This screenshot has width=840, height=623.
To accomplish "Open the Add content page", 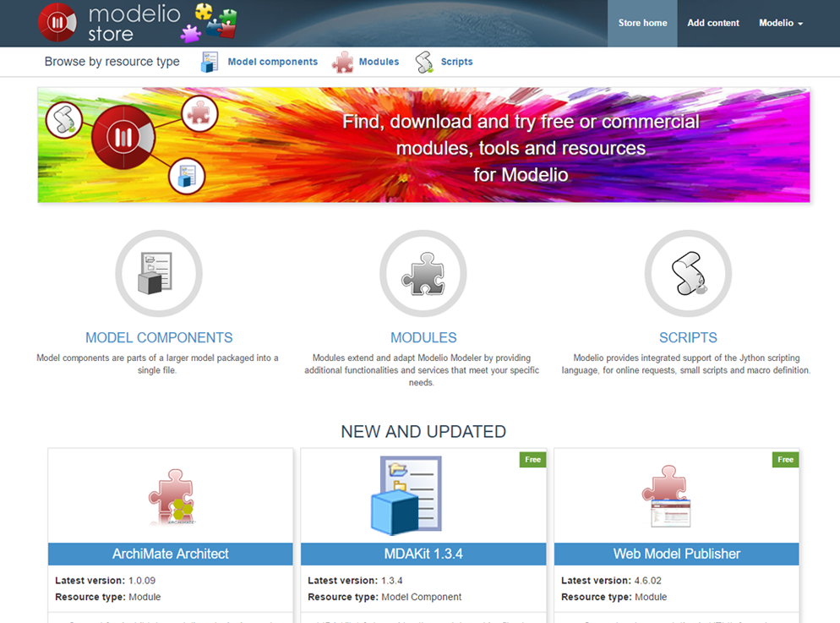I will (713, 23).
